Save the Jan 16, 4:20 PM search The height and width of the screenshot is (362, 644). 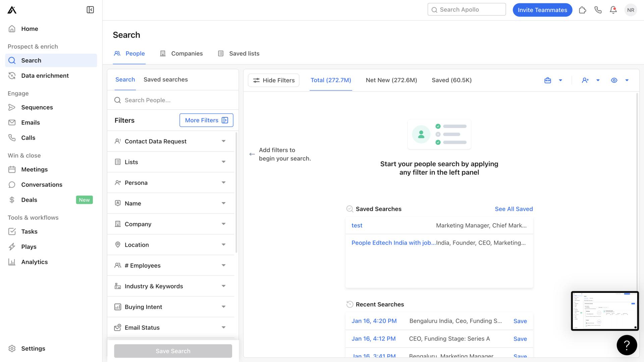point(520,321)
